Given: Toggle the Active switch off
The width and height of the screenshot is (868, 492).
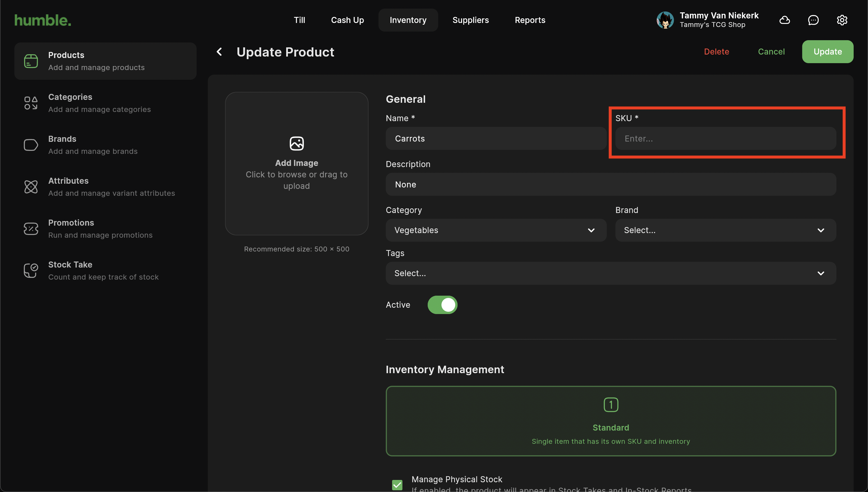Looking at the screenshot, I should point(442,305).
